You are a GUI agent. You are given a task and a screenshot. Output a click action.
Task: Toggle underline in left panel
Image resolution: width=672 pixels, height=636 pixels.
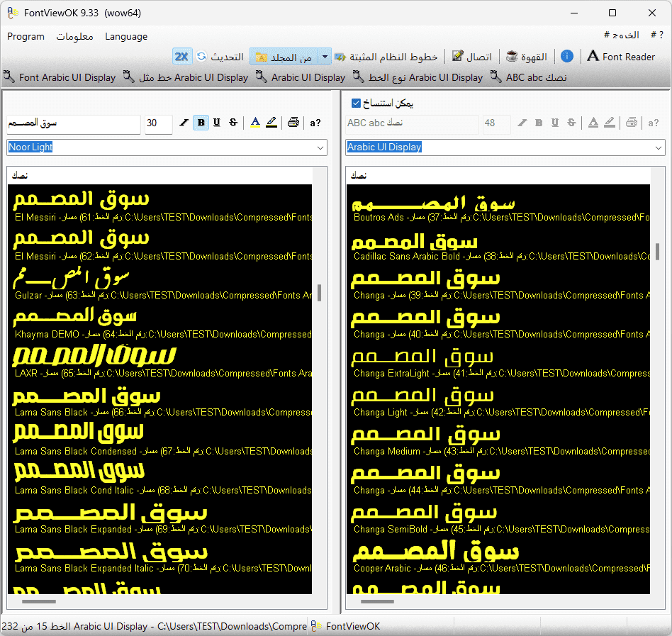coord(217,123)
